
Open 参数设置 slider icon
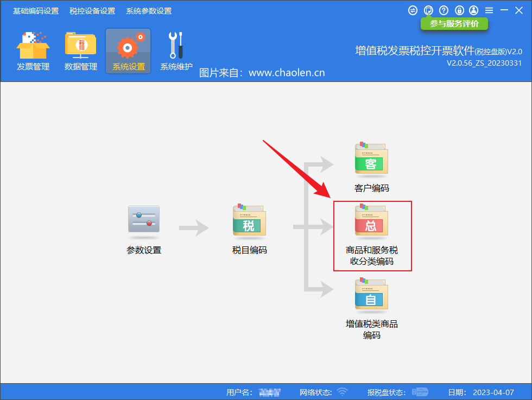coord(144,220)
